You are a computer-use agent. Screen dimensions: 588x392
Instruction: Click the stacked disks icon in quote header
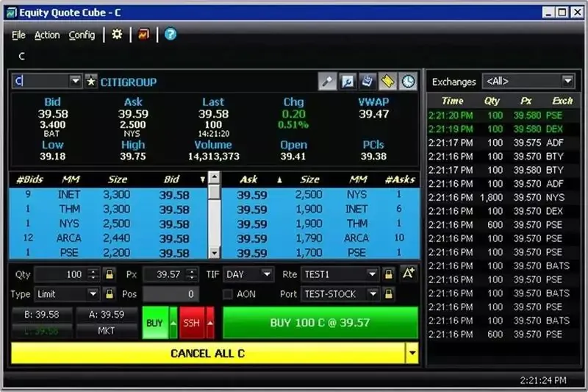(x=367, y=82)
